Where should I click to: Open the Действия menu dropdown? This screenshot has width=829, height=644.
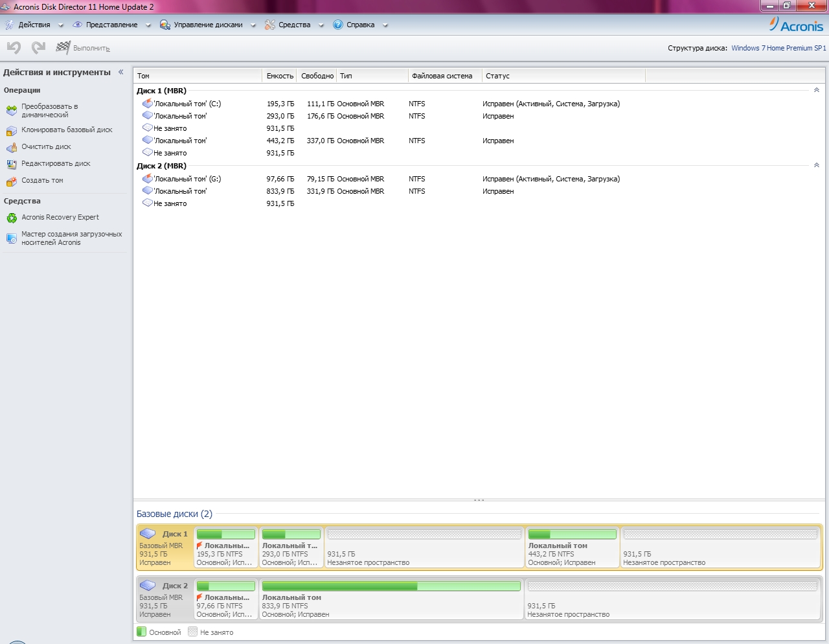click(x=34, y=25)
